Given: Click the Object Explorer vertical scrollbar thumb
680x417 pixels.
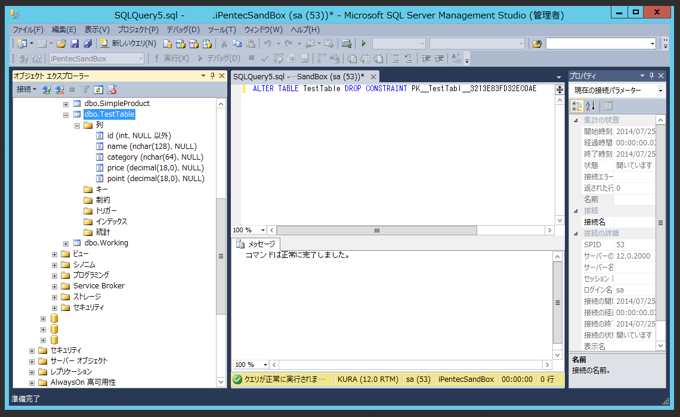Looking at the screenshot, I should tap(221, 256).
